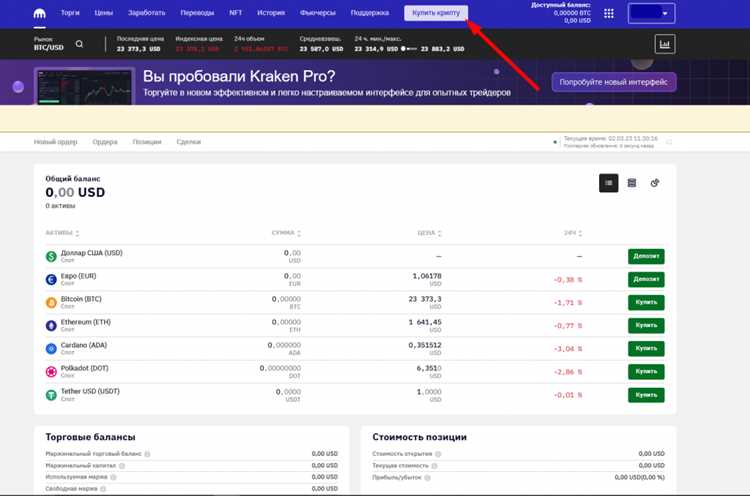Sort table by Сумма column
The image size is (750, 496).
point(286,233)
